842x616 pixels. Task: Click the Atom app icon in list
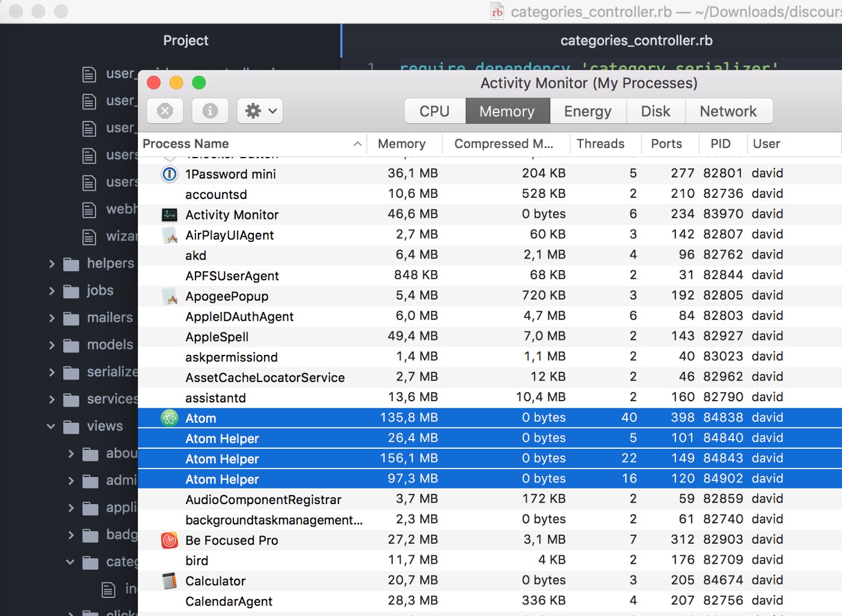pos(170,418)
